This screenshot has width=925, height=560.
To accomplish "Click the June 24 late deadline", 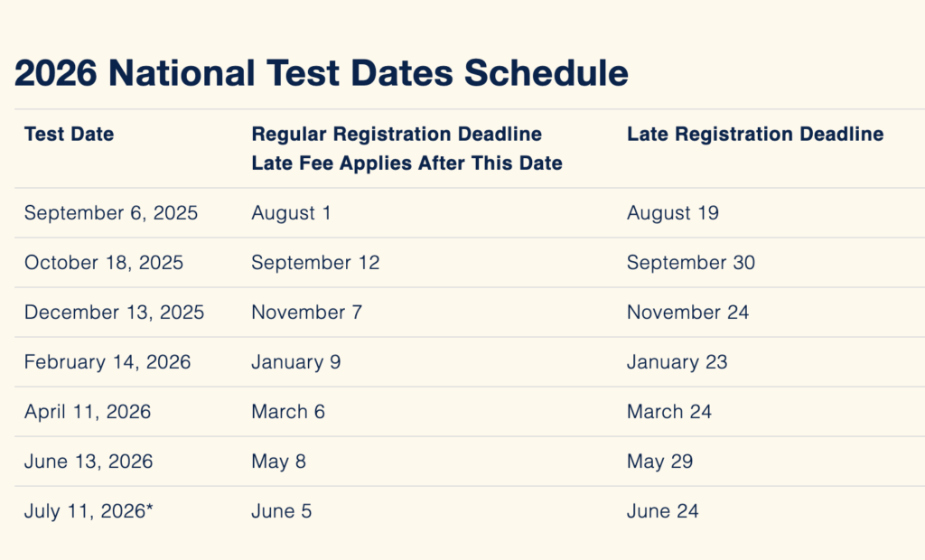I will click(662, 511).
